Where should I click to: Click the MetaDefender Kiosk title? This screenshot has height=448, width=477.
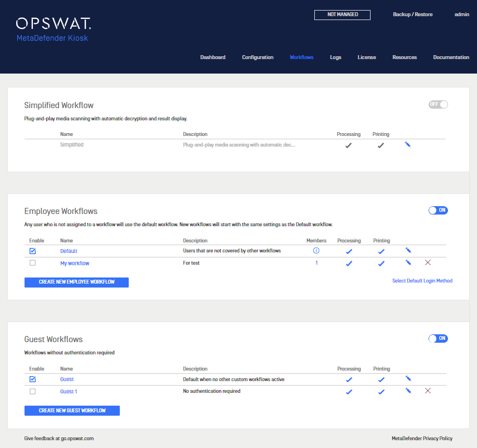[x=52, y=38]
